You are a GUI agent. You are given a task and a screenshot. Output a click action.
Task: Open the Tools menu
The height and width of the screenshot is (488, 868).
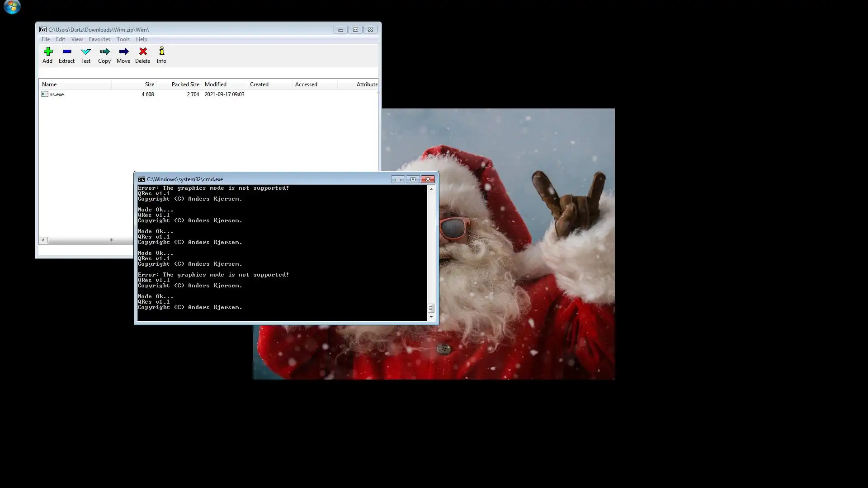click(123, 39)
